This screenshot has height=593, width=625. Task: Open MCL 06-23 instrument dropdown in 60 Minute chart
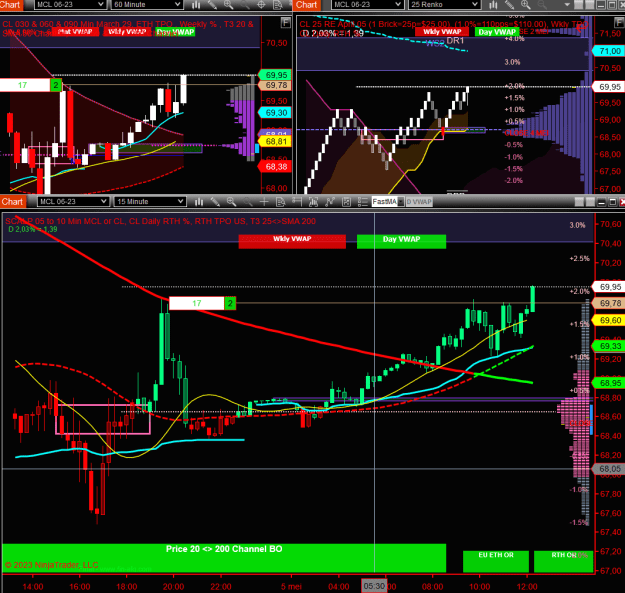[70, 4]
